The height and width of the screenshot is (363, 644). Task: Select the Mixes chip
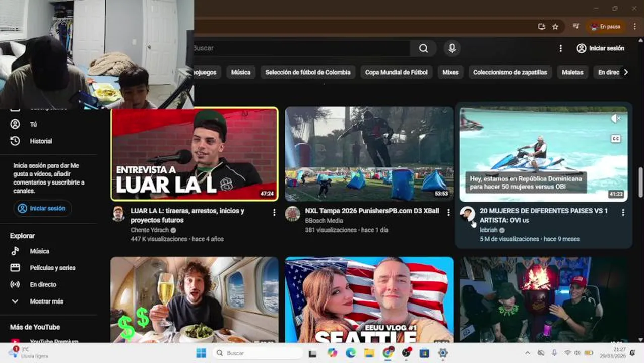click(x=450, y=72)
